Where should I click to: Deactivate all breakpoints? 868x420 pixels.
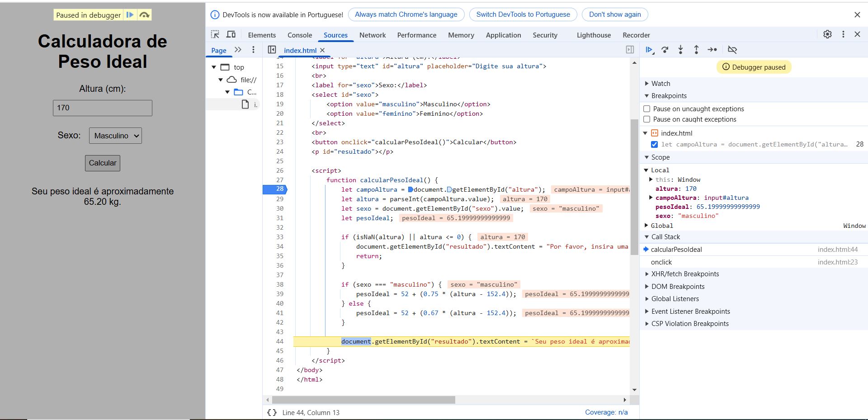732,50
